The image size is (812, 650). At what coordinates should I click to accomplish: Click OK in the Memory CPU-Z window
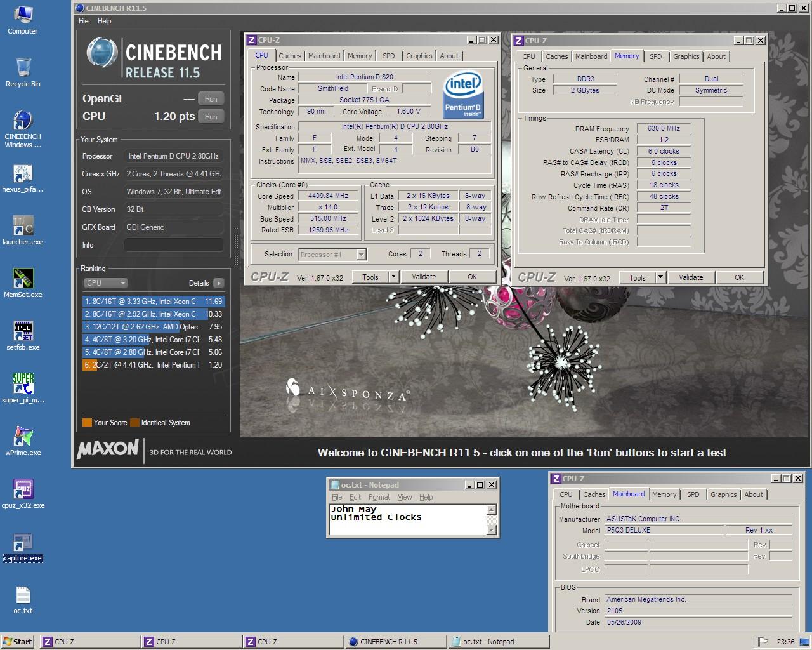[x=739, y=277]
